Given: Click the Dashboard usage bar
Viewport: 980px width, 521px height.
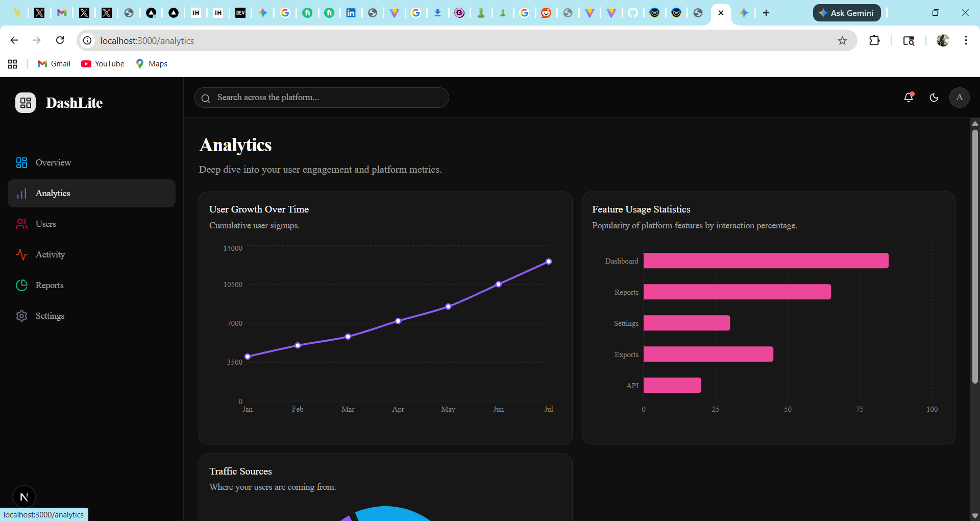Looking at the screenshot, I should click(766, 260).
